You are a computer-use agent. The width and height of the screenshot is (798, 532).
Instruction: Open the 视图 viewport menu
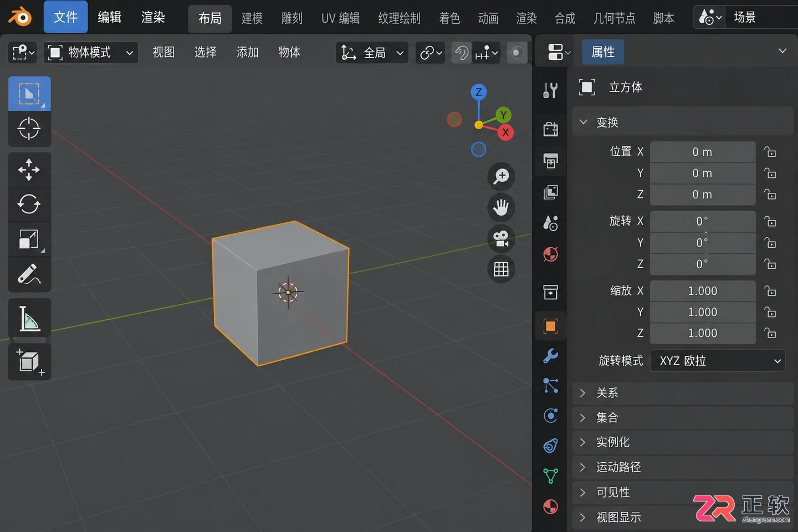[163, 53]
